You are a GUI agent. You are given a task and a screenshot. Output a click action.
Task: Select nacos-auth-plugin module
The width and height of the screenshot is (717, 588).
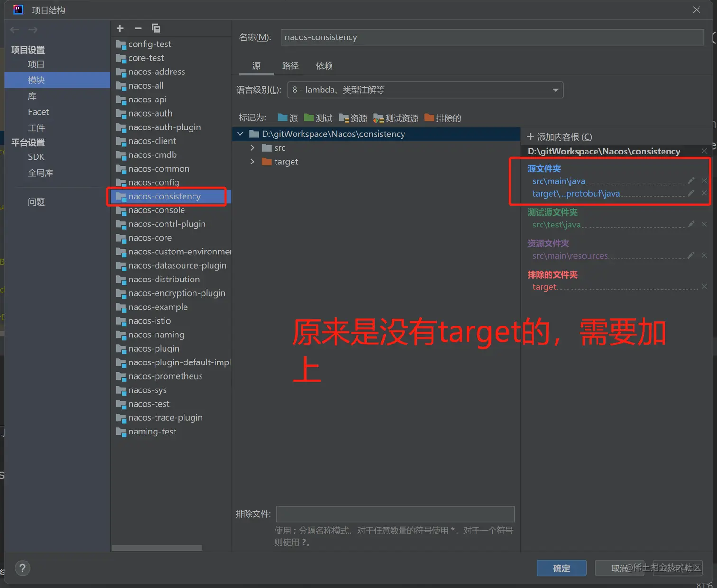[x=165, y=127]
